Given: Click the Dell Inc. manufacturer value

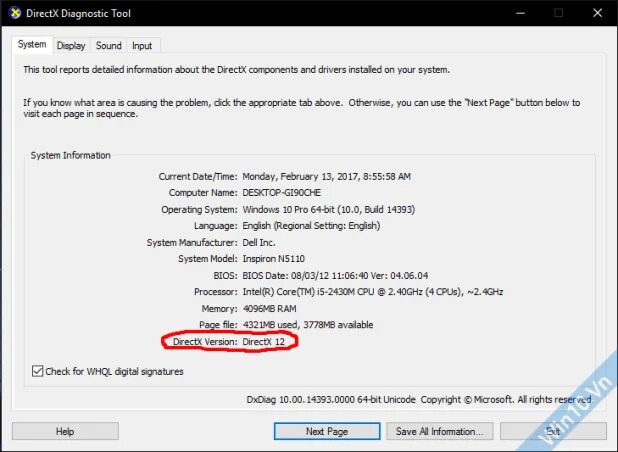Looking at the screenshot, I should 259,242.
